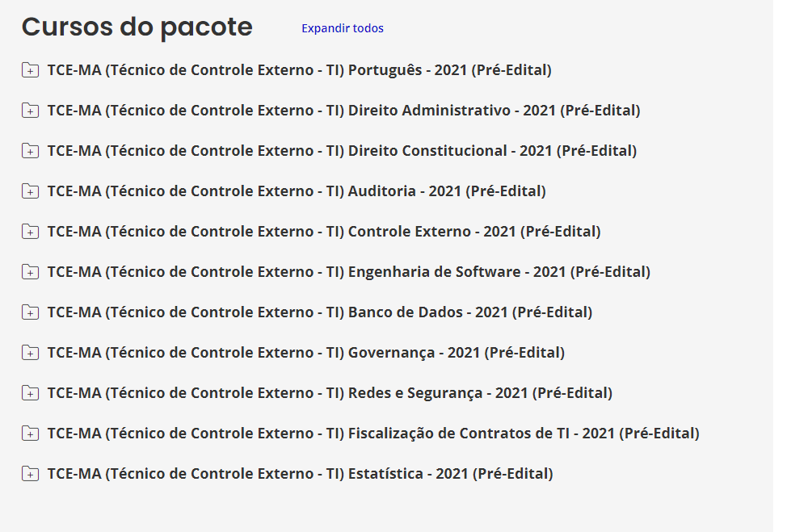This screenshot has width=808, height=532.
Task: Expand the Português course folder icon
Action: [x=30, y=69]
